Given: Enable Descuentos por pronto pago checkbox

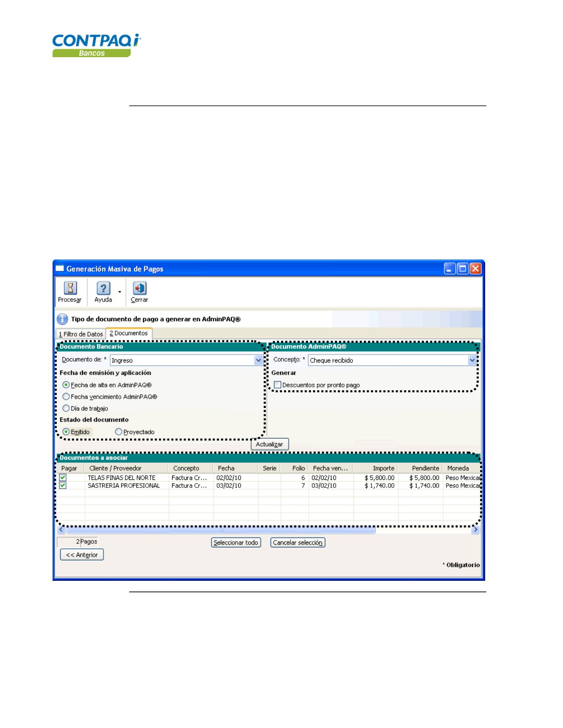Looking at the screenshot, I should [x=278, y=385].
